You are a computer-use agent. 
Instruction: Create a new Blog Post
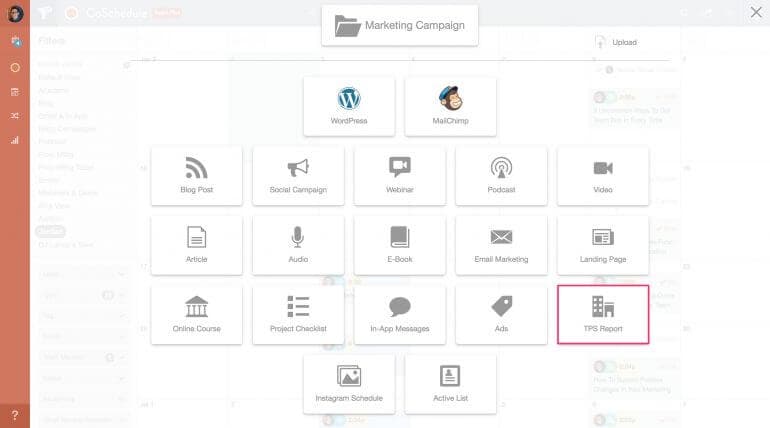click(x=197, y=175)
